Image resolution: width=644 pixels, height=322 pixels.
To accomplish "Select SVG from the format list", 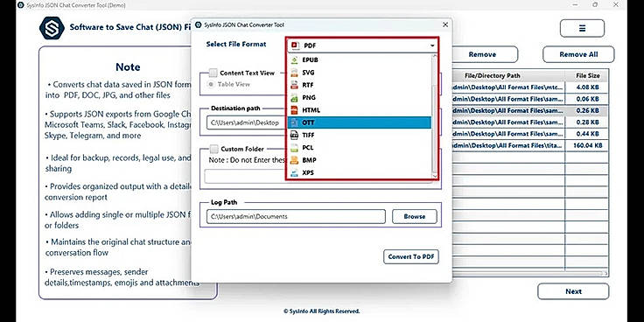I will [x=360, y=73].
